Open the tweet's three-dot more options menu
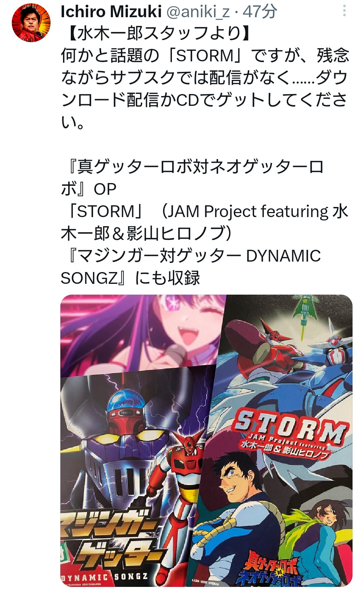364x596 pixels. [344, 11]
